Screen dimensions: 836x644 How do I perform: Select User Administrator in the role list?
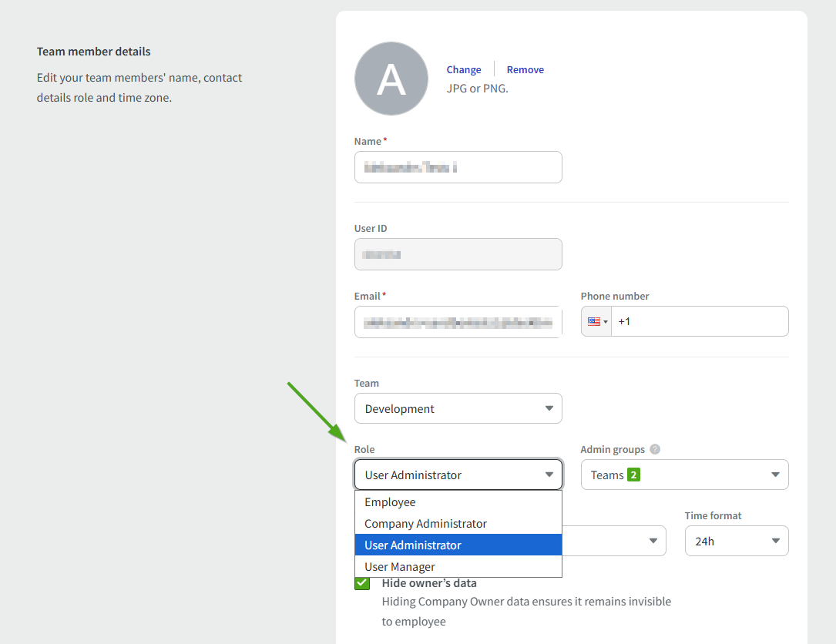coord(413,545)
